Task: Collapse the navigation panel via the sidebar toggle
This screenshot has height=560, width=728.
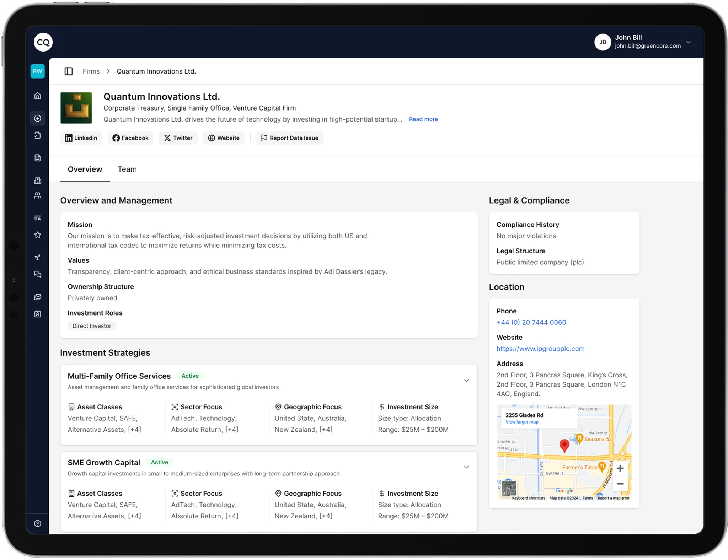Action: [68, 71]
